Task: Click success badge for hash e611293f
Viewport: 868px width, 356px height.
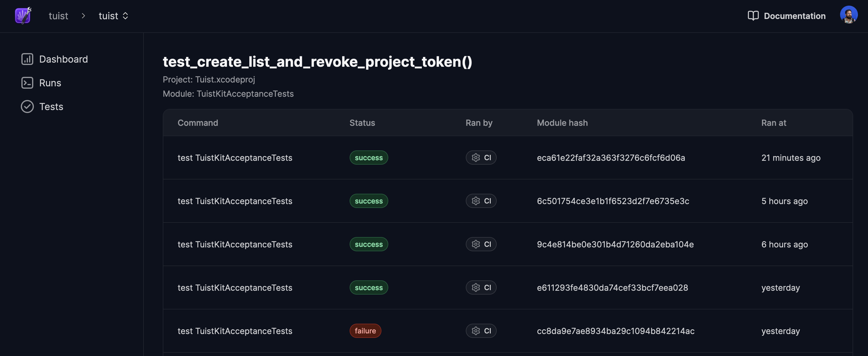Action: pos(369,287)
